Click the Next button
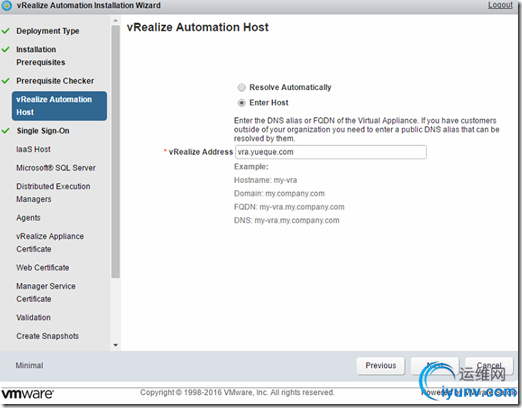Image resolution: width=522 pixels, height=408 pixels. coord(435,366)
